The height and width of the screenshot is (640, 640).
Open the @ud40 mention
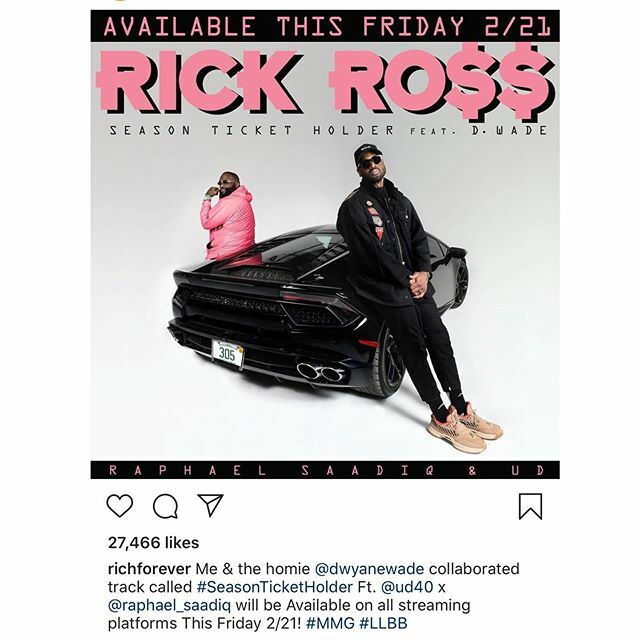coord(407,587)
